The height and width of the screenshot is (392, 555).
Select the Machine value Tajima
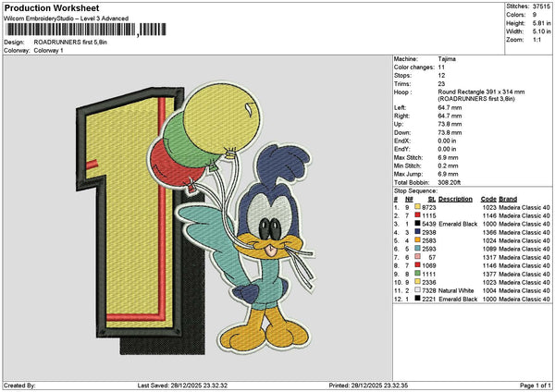tap(447, 59)
